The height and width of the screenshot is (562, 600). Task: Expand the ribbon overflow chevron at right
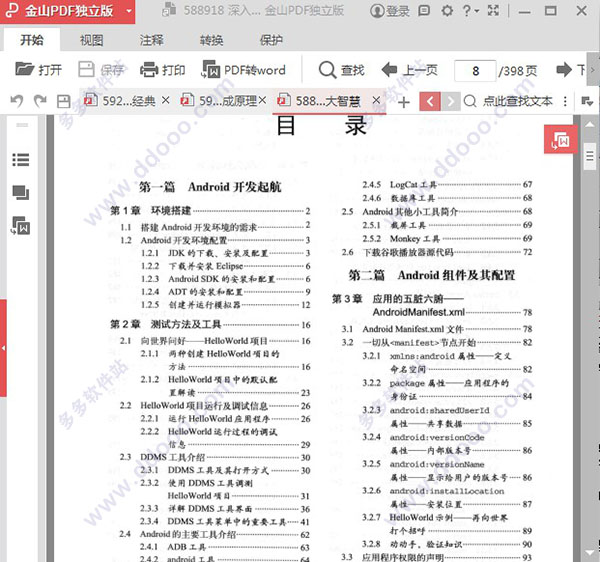coord(593,70)
